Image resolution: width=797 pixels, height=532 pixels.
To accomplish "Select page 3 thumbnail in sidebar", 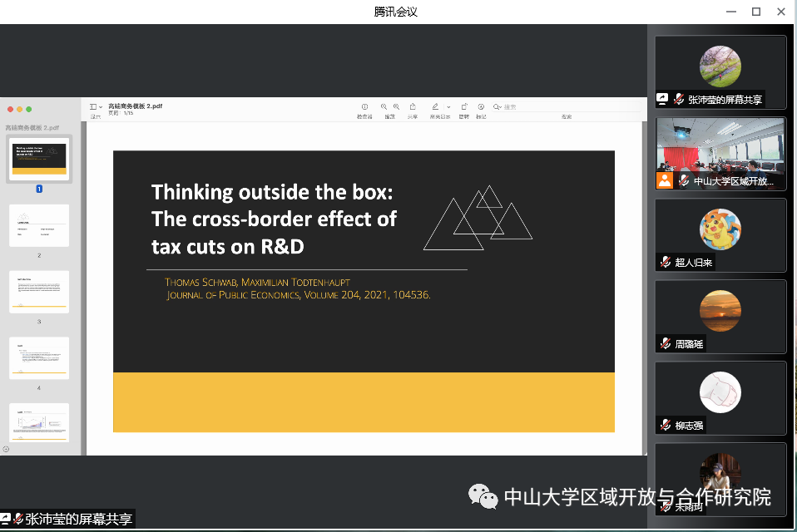I will pyautogui.click(x=39, y=292).
